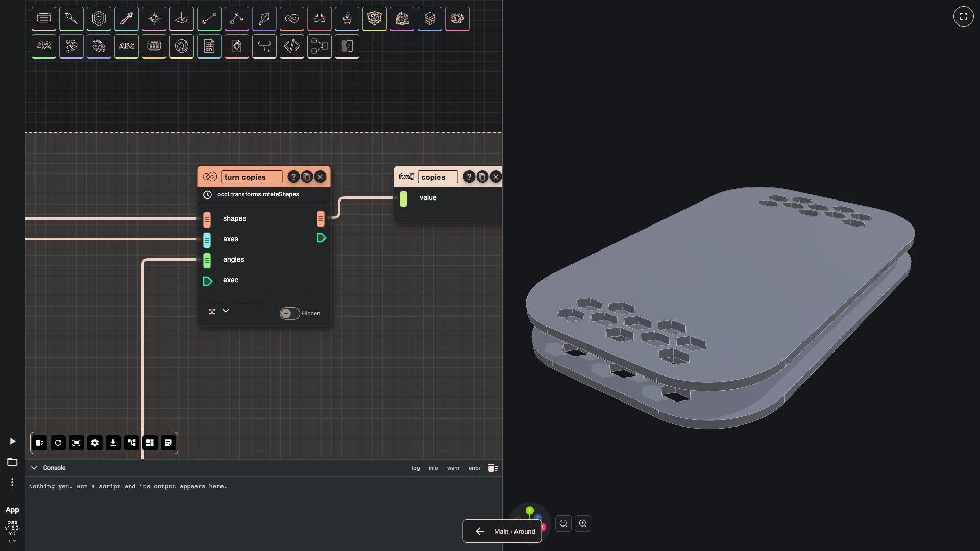Screen dimensions: 980x551
Task: Open the crosshair target category icon
Action: (154, 19)
